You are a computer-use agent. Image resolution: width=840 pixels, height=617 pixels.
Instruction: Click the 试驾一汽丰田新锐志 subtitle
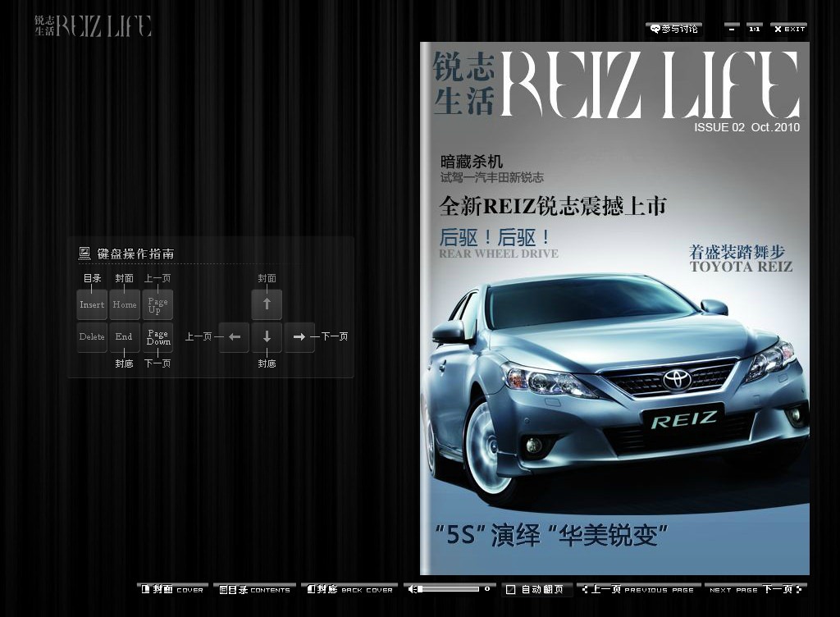492,178
